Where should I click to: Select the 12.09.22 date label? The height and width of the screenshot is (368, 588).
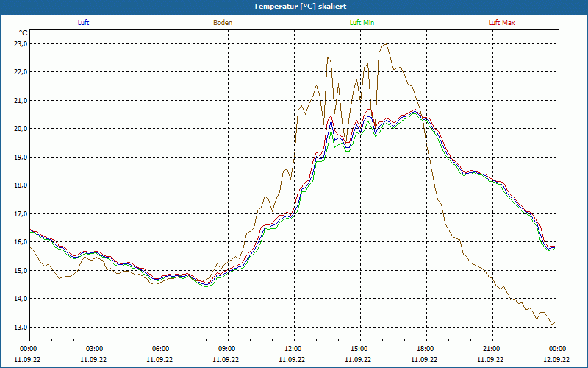[558, 360]
